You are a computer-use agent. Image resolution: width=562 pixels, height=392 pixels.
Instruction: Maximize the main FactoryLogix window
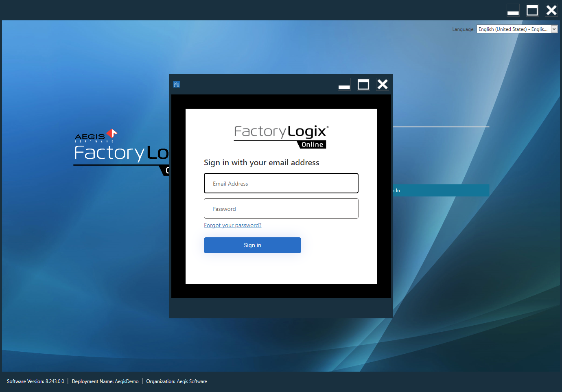[x=532, y=10]
